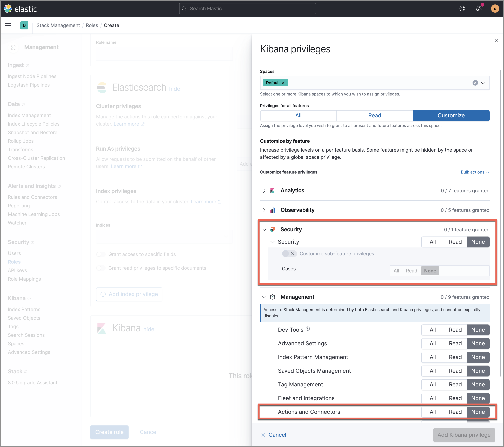Open the hamburger navigation menu
Image resolution: width=504 pixels, height=447 pixels.
[x=8, y=25]
